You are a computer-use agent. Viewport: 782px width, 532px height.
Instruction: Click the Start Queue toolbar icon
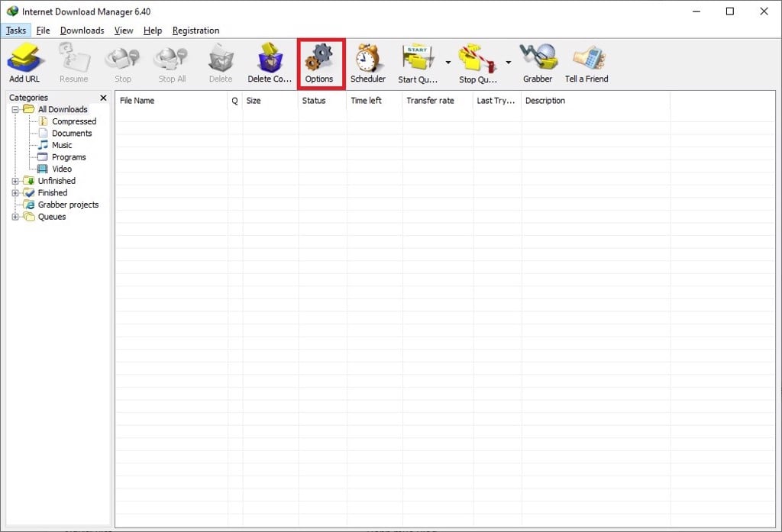point(418,58)
